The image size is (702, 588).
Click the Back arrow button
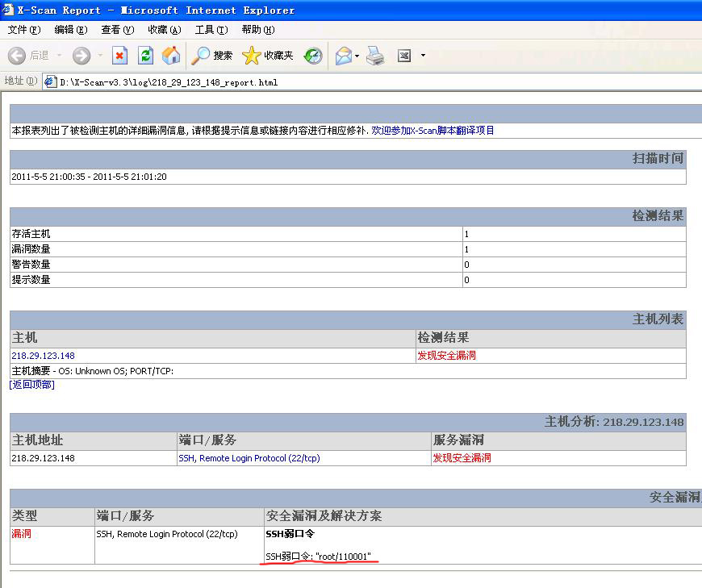17,56
